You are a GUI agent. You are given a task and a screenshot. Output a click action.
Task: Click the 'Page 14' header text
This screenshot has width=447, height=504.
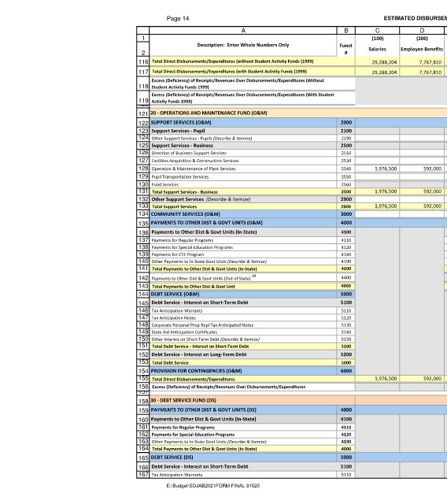pos(178,18)
